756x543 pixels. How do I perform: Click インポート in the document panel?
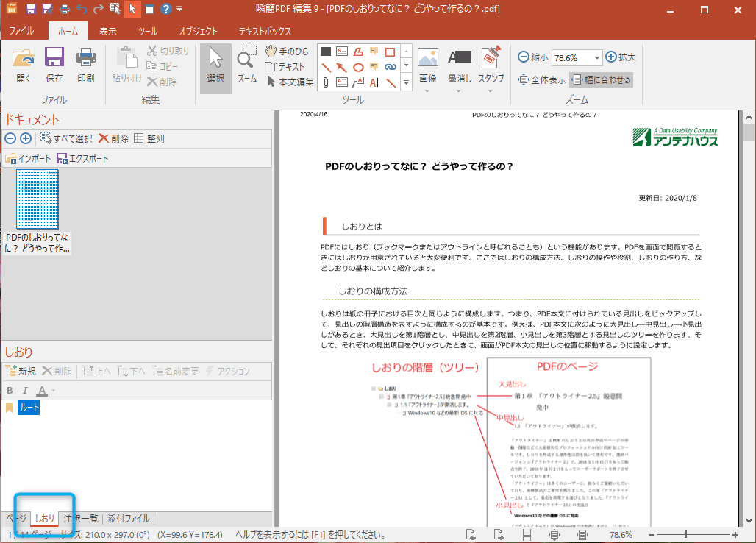pos(28,158)
